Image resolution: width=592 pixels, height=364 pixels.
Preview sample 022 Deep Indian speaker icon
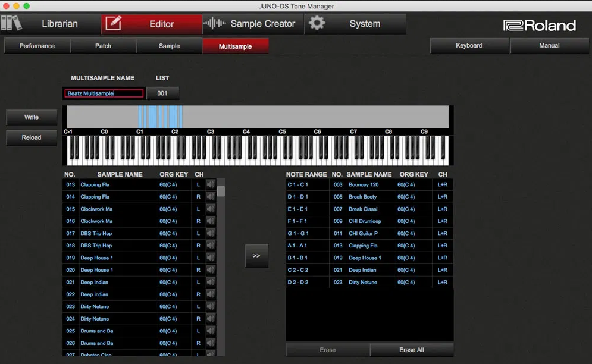(x=211, y=294)
